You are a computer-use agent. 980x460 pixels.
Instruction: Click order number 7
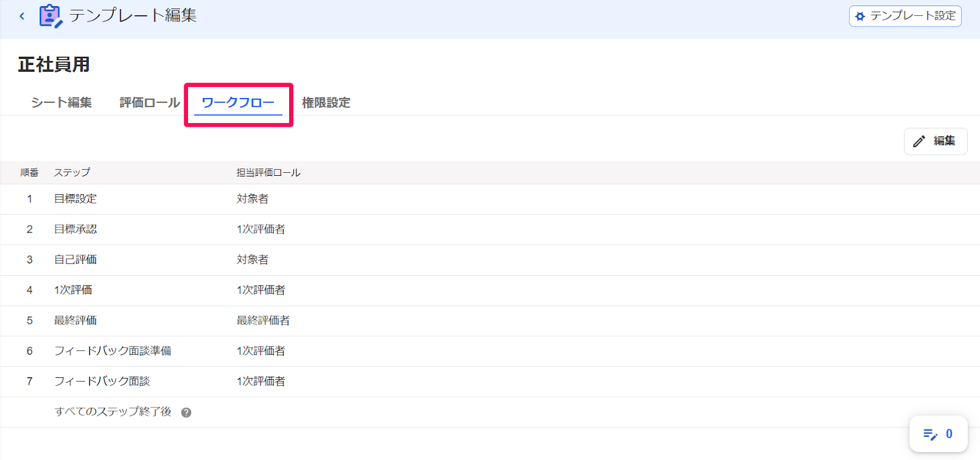(x=29, y=382)
